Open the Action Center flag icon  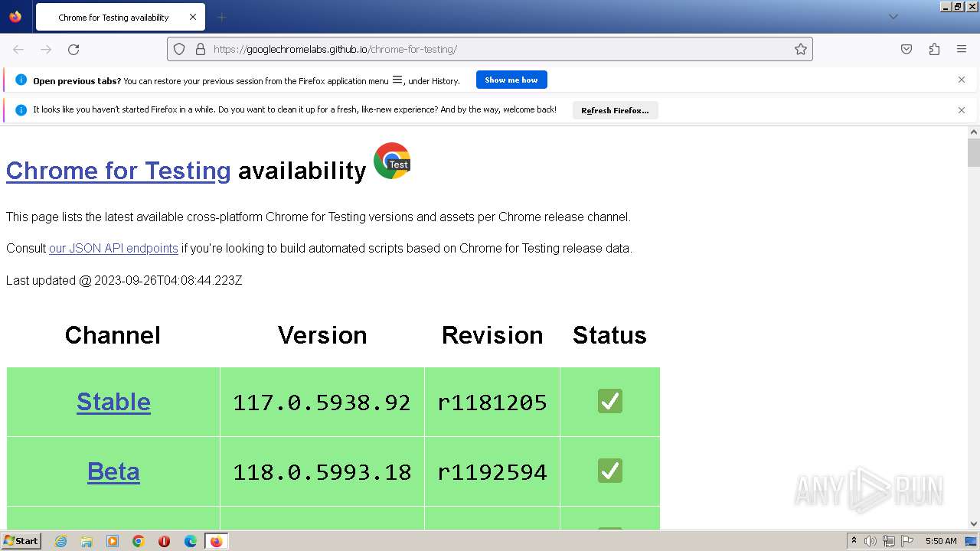[907, 541]
